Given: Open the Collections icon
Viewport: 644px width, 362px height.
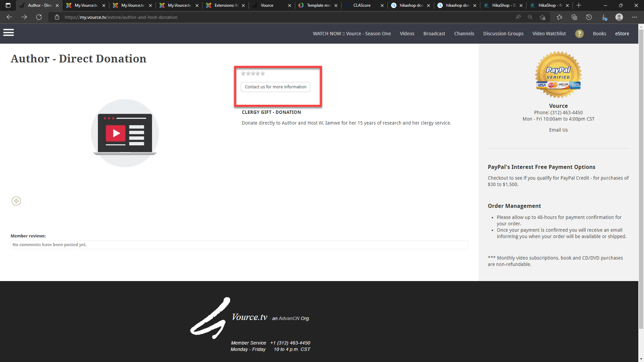Looking at the screenshot, I should (x=574, y=17).
